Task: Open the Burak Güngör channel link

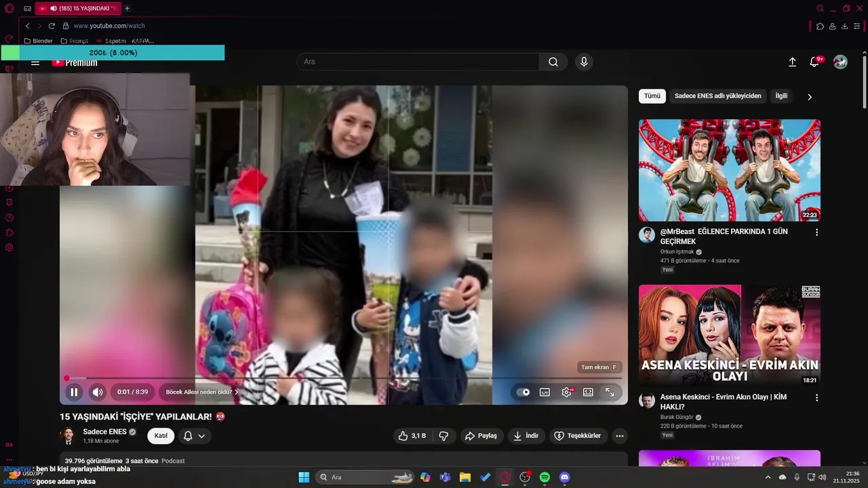Action: point(678,418)
